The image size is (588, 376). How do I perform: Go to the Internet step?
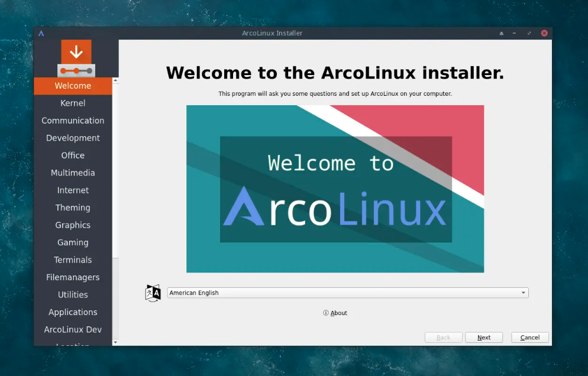pos(73,190)
